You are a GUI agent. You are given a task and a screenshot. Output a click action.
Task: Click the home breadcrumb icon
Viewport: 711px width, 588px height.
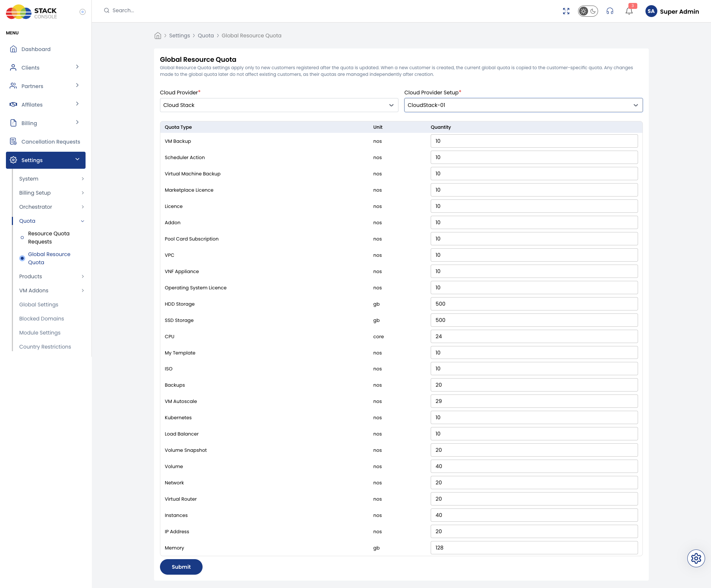click(x=158, y=36)
